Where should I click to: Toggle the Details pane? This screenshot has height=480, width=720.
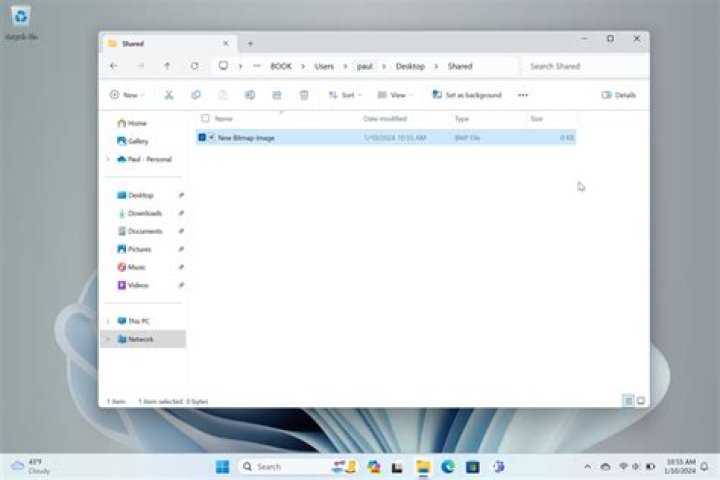pos(619,95)
